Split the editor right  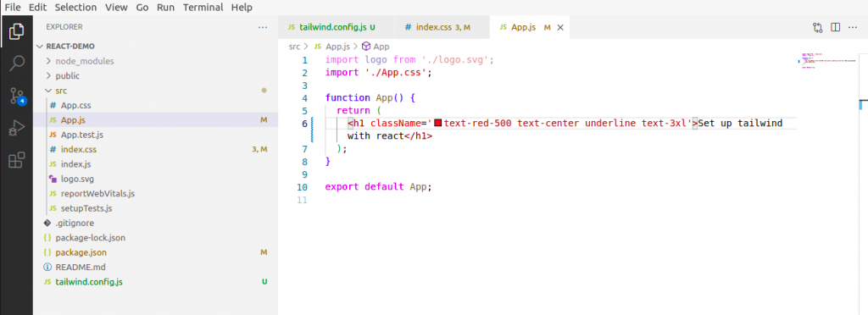pos(835,27)
